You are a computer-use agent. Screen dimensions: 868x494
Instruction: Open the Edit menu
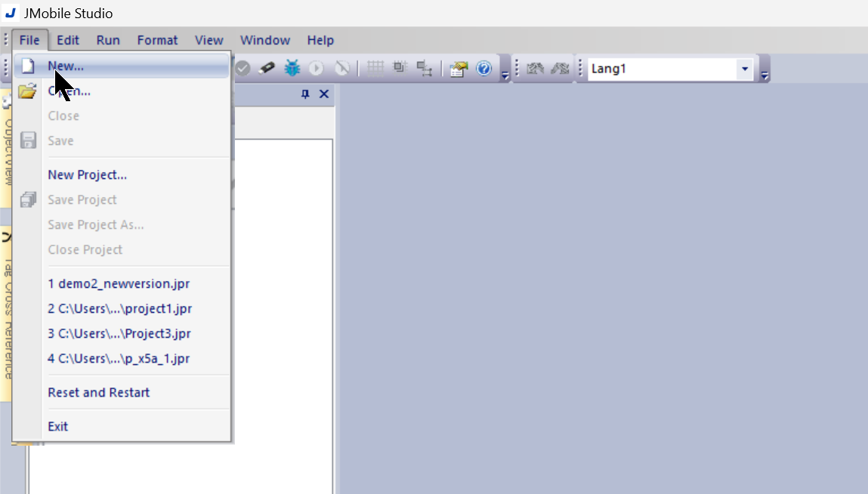tap(67, 40)
